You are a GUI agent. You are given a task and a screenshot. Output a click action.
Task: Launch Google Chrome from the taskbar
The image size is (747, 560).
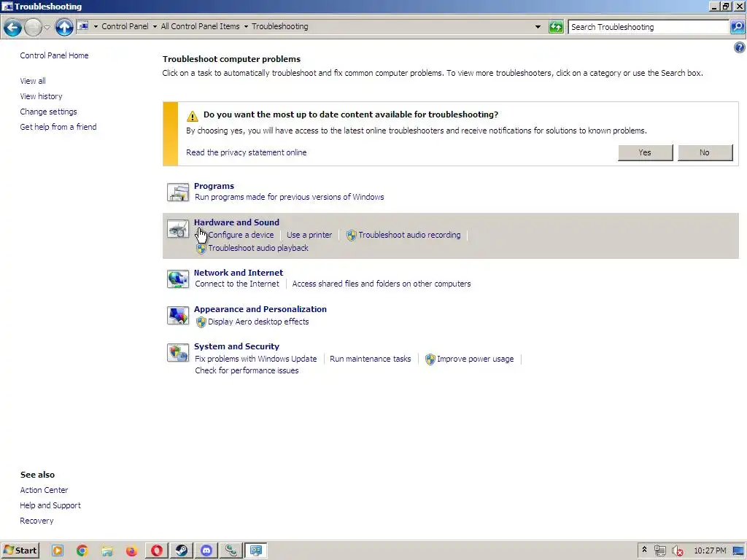[x=82, y=551]
